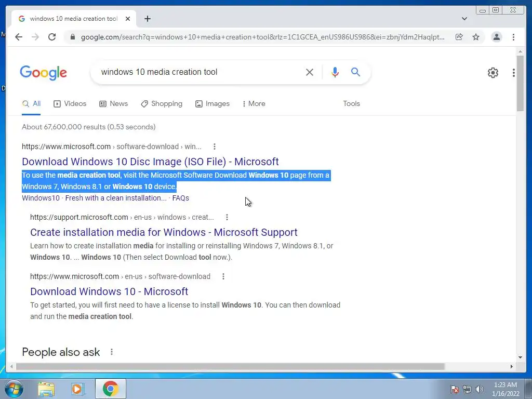Follow the Windows10 sitelink
This screenshot has height=399, width=532.
tap(41, 198)
